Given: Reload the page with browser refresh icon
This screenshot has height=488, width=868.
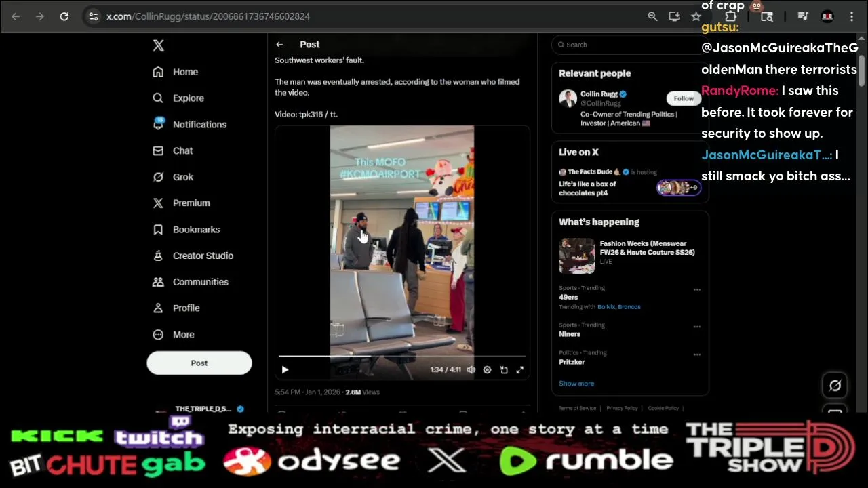Looking at the screenshot, I should click(64, 16).
